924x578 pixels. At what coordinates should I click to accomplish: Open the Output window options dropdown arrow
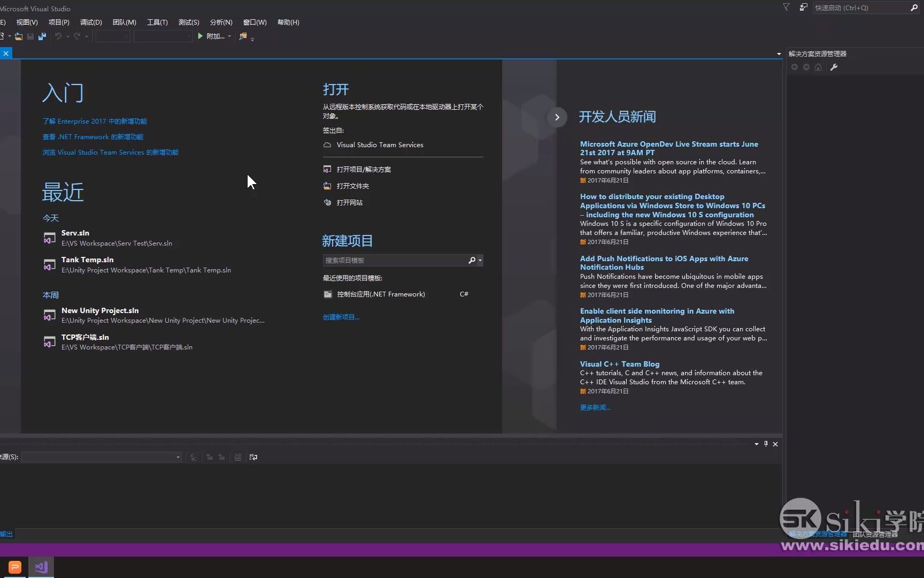[756, 444]
